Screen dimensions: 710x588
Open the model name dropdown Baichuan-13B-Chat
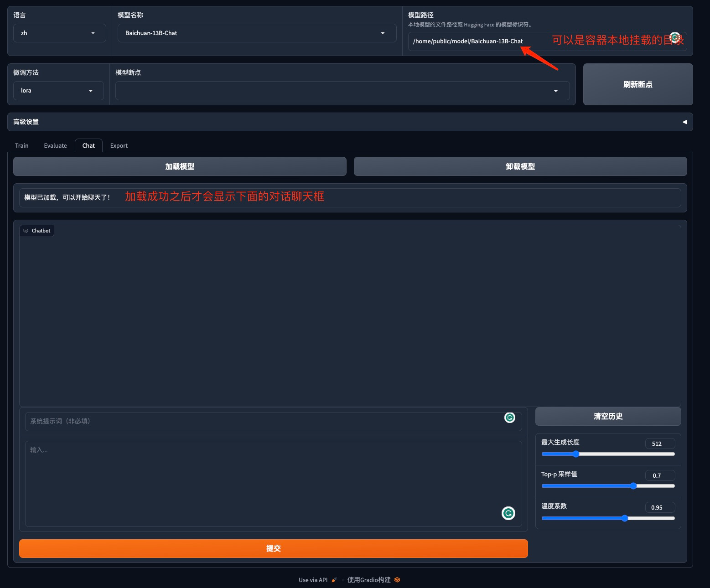pos(257,33)
